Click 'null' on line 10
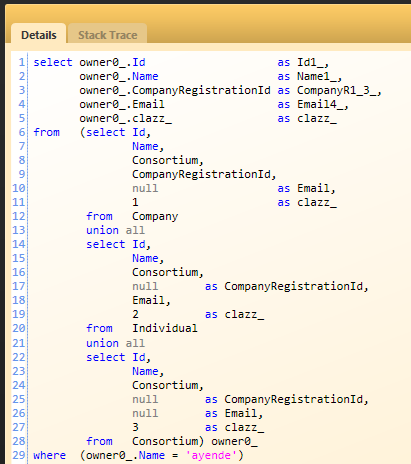The height and width of the screenshot is (464, 411). (x=145, y=188)
